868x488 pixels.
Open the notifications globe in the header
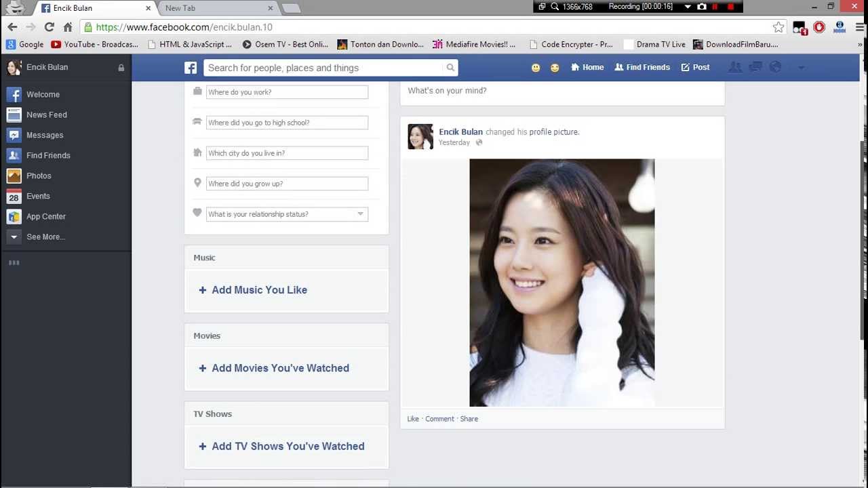pyautogui.click(x=775, y=67)
